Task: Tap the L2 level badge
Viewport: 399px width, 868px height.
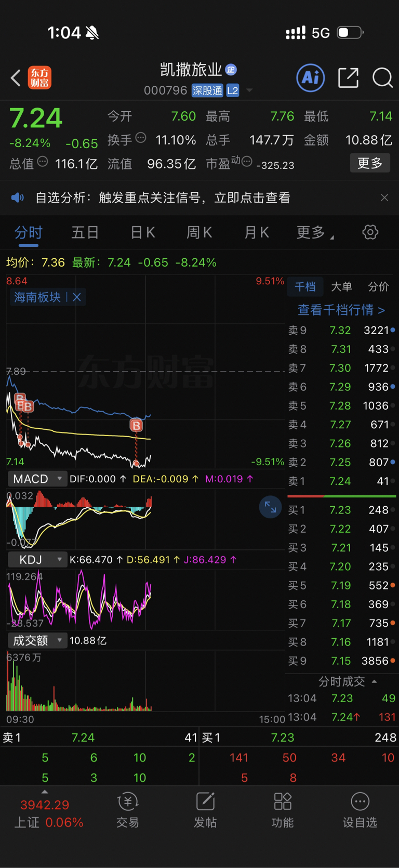Action: tap(233, 90)
